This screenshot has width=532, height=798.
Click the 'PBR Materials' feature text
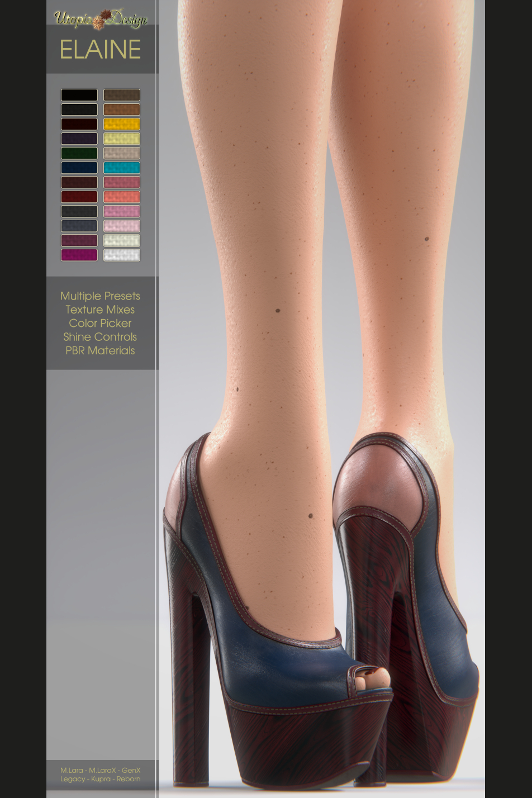coord(100,350)
